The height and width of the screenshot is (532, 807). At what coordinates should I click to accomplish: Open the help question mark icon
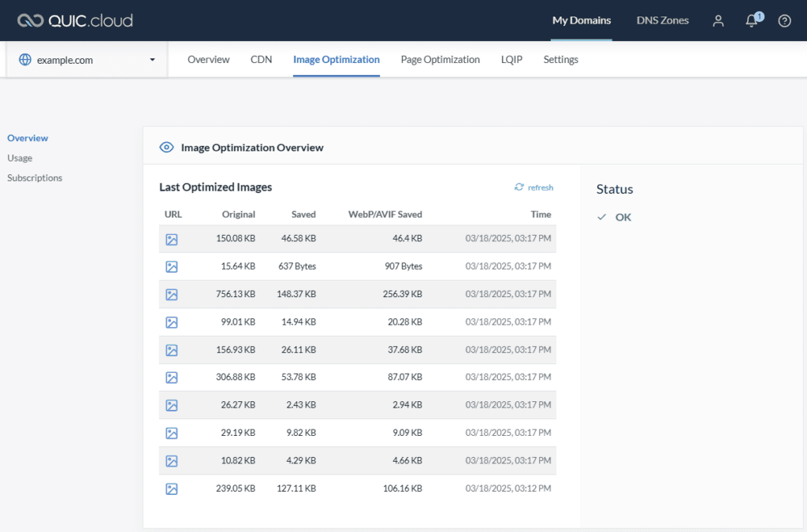(x=784, y=21)
